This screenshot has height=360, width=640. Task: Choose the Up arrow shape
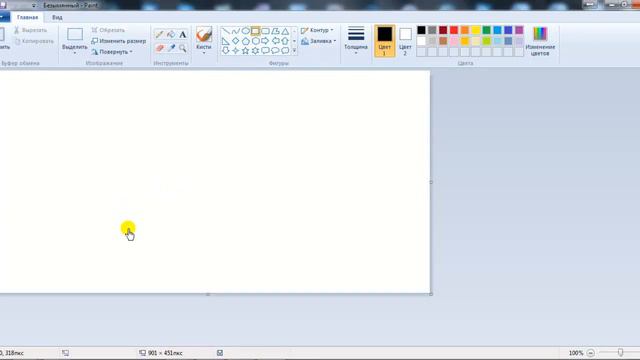(285, 41)
